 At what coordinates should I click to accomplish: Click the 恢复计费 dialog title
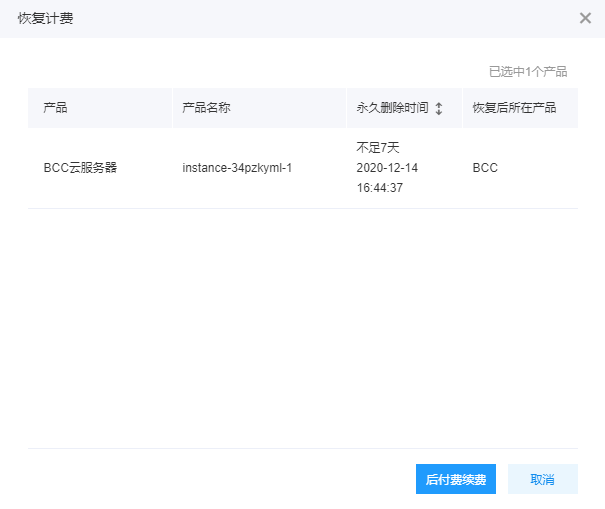tap(45, 18)
